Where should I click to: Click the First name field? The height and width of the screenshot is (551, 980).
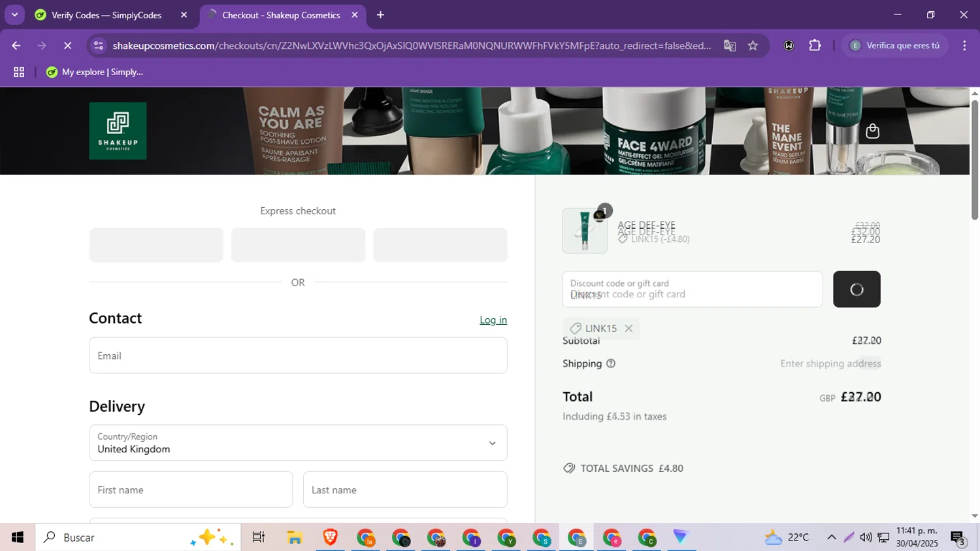(x=191, y=490)
